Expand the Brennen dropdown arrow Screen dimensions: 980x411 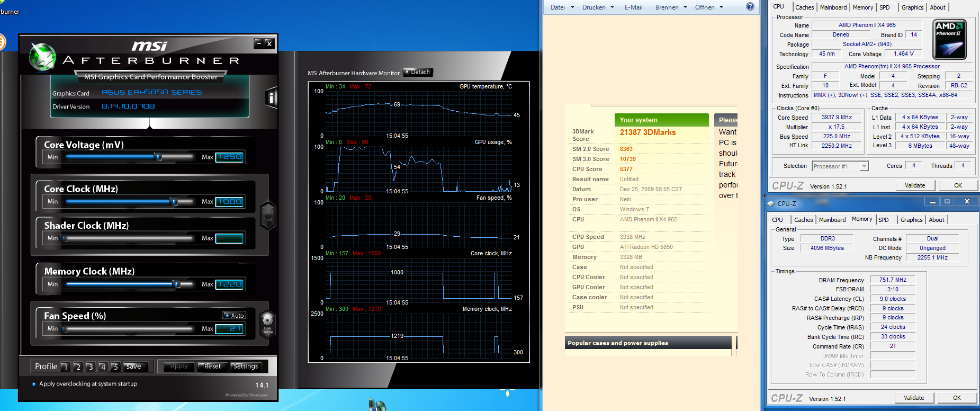tap(685, 7)
